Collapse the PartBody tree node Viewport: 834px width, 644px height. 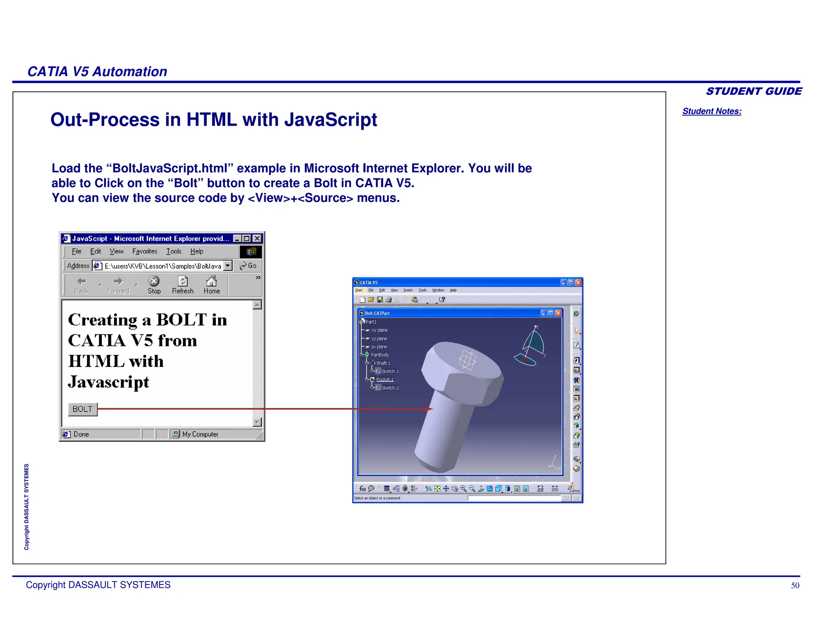click(361, 355)
